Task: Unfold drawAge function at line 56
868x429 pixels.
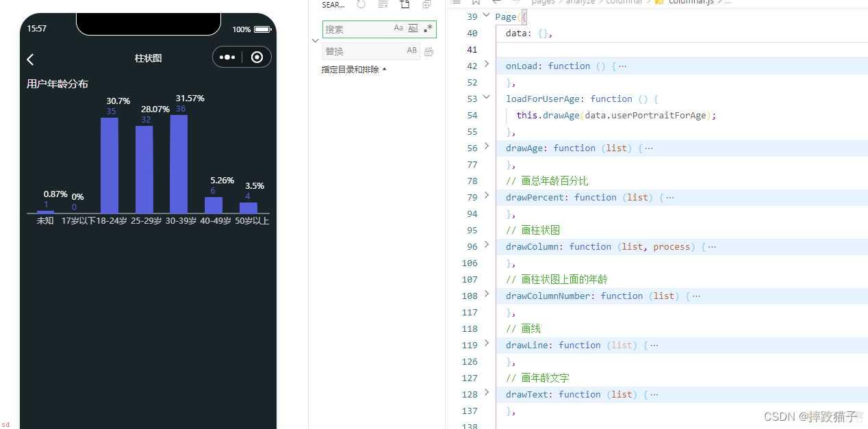Action: click(487, 146)
